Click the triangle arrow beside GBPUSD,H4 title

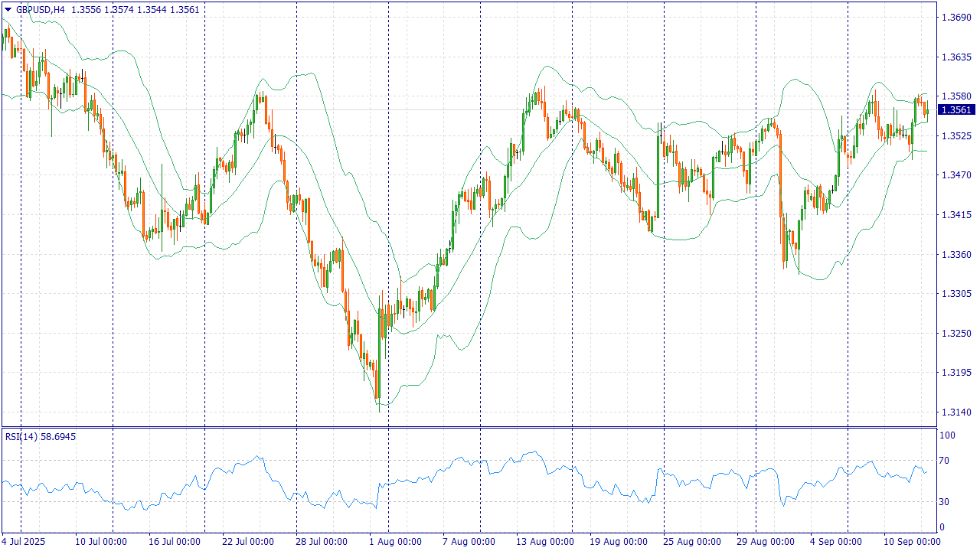(x=8, y=10)
